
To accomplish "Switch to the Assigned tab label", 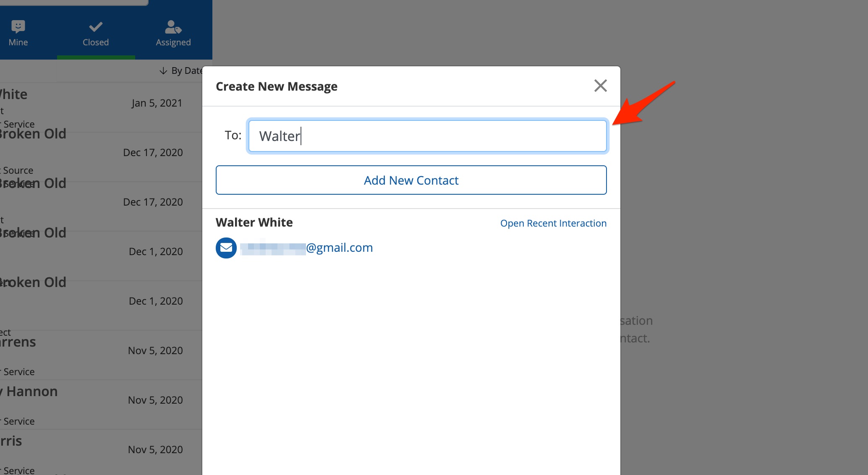I will click(173, 42).
